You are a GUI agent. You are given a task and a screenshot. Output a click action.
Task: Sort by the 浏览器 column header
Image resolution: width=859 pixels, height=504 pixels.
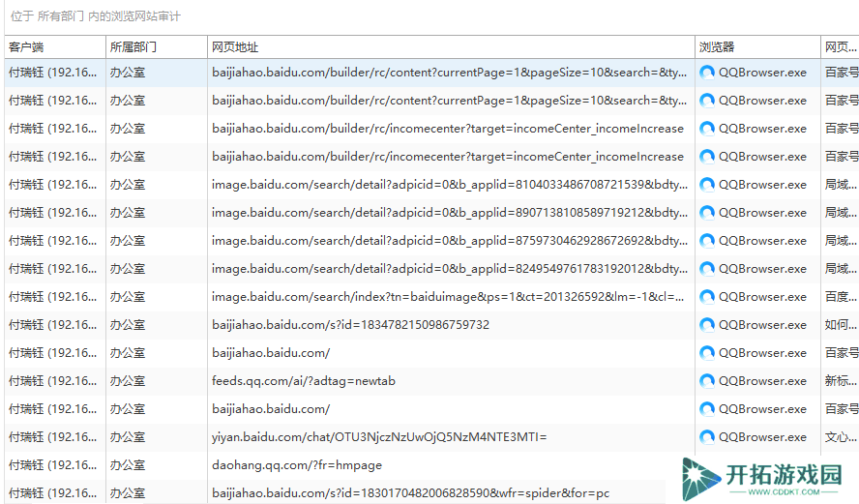(x=757, y=47)
